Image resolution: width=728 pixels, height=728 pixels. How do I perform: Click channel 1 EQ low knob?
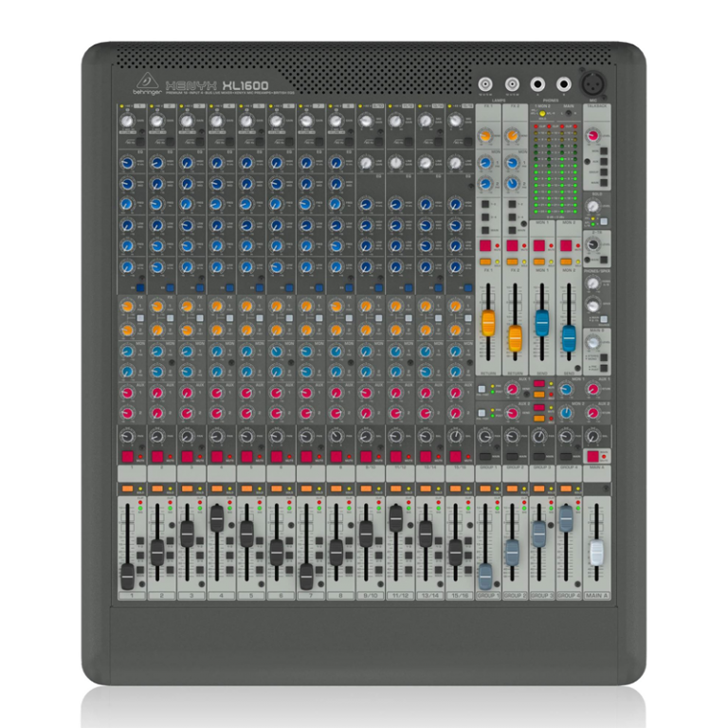click(x=127, y=267)
